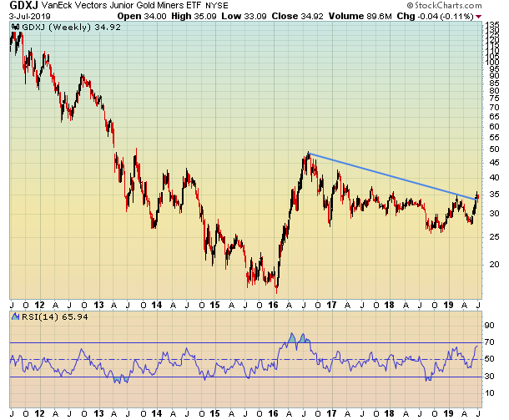Click the 40 label on the price axis
The height and width of the screenshot is (420, 509).
click(494, 177)
